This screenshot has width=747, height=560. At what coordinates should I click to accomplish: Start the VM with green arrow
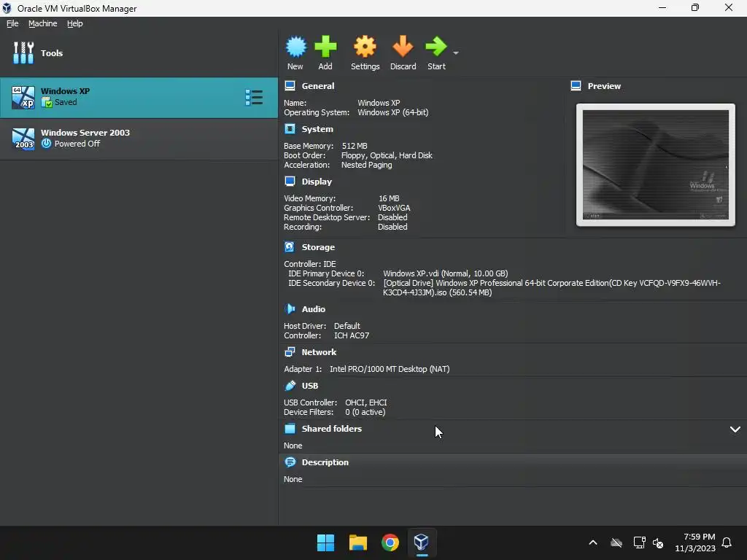[436, 47]
